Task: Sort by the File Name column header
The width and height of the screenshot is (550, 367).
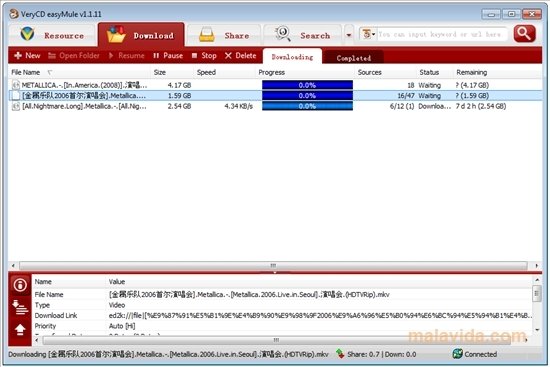Action: point(80,72)
